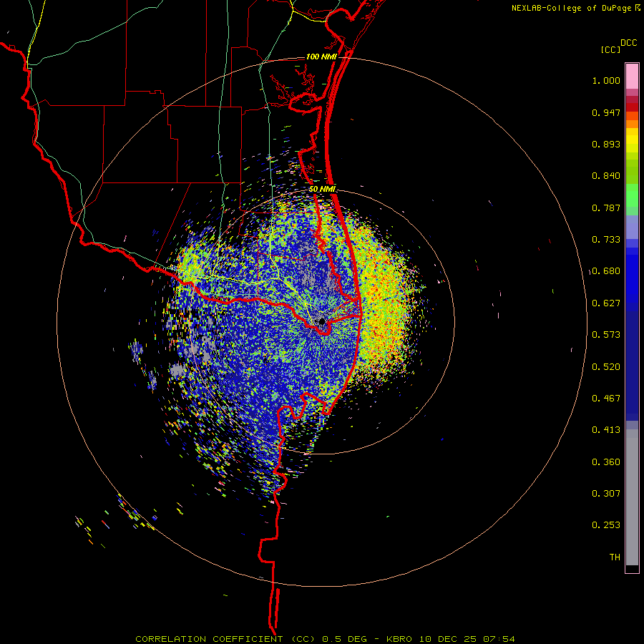Click the 0.627 color scale value
Image resolution: width=644 pixels, height=644 pixels.
tap(606, 303)
